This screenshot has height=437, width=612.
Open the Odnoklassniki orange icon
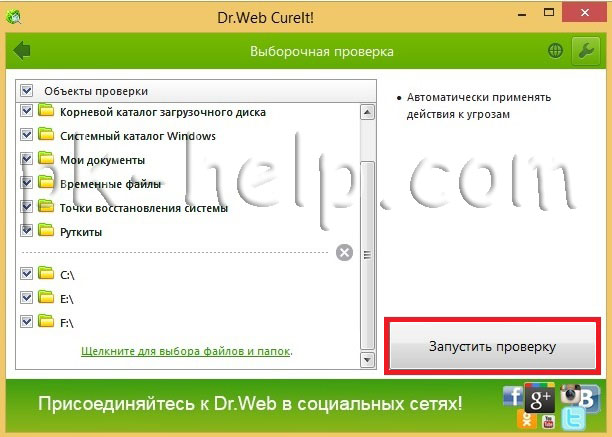pyautogui.click(x=527, y=419)
